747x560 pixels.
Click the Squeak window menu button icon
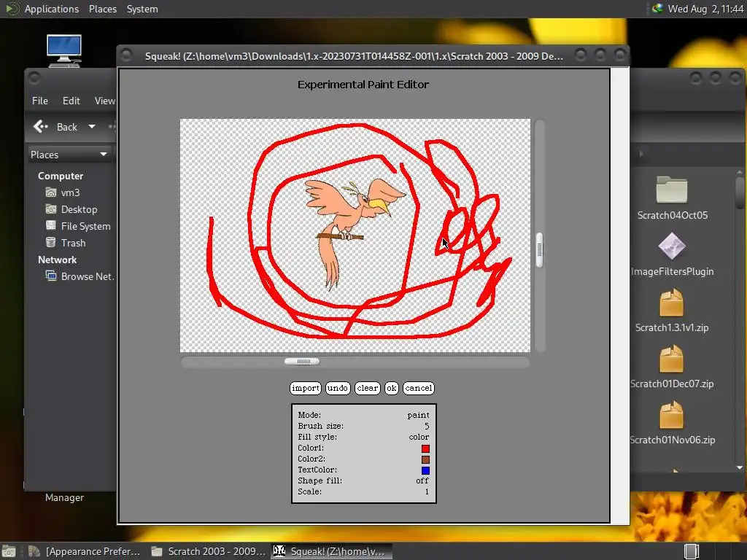pyautogui.click(x=126, y=55)
